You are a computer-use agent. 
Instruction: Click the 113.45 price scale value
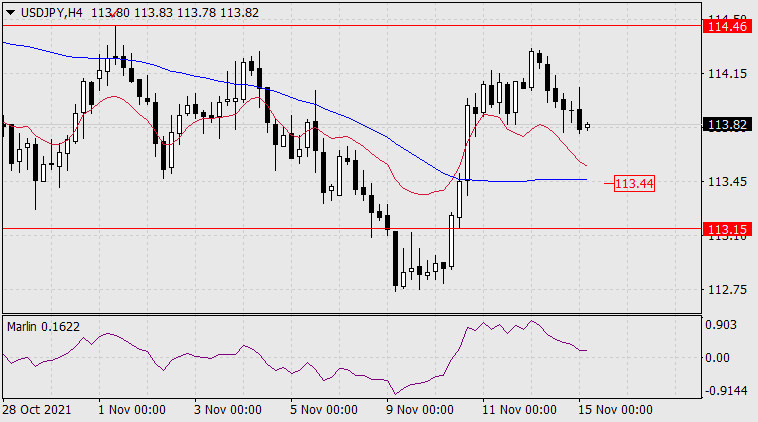(728, 182)
